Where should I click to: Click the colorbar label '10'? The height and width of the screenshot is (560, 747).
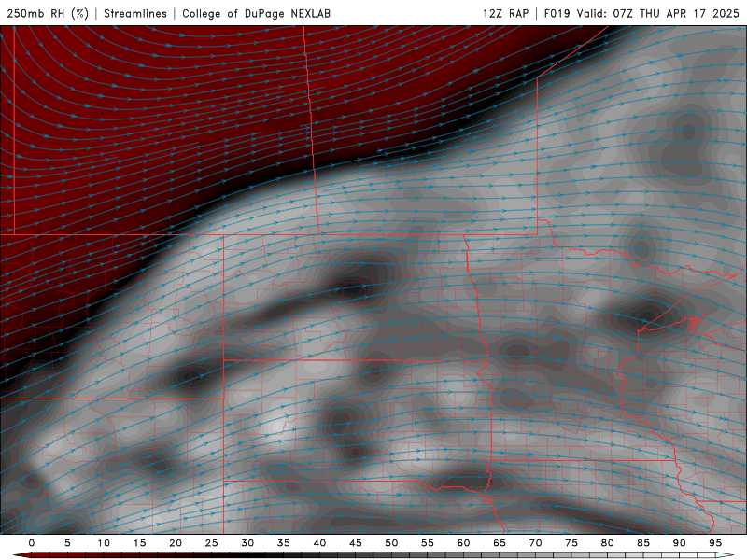(104, 543)
